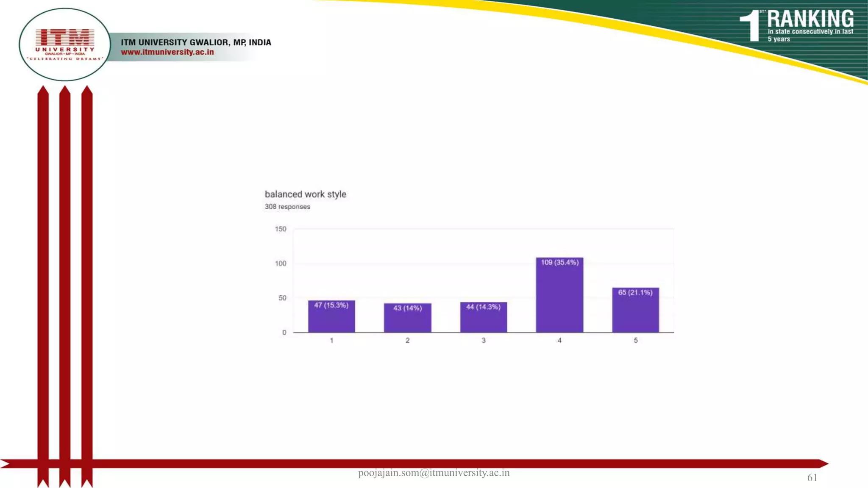Click the 1st Ranking badge
This screenshot has height=488, width=868.
coord(797,25)
